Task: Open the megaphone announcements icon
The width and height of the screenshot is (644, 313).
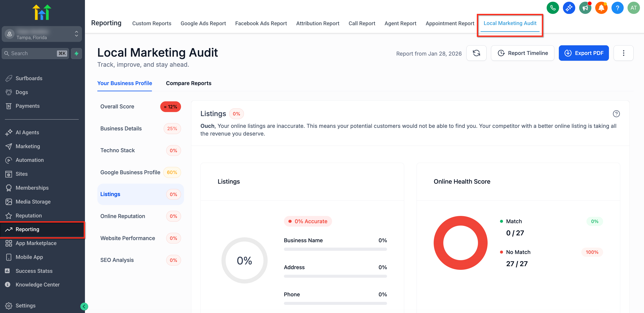Action: [585, 8]
